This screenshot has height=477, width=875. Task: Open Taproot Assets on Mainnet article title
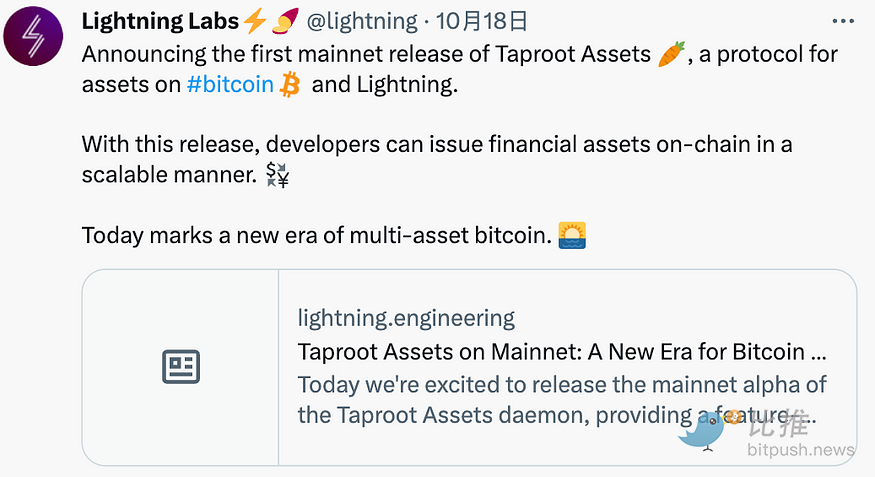coord(562,351)
